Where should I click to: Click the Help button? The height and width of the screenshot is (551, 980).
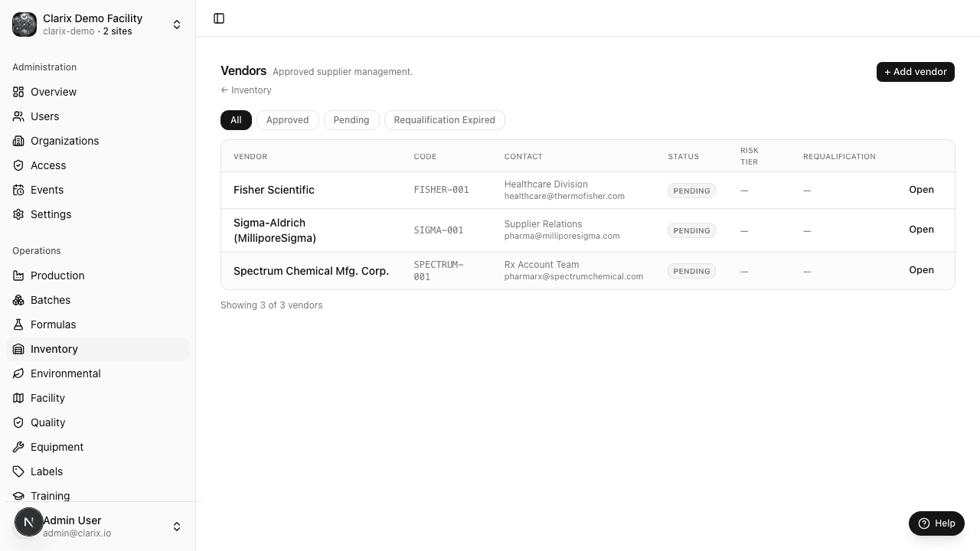click(x=936, y=523)
